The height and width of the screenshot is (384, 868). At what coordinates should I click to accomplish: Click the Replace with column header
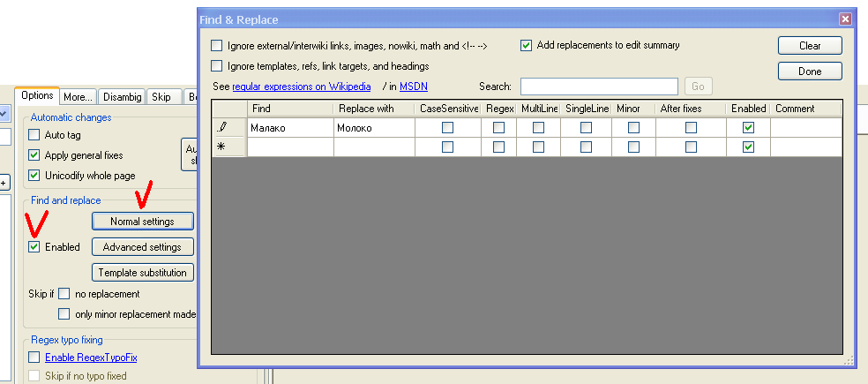tap(374, 109)
